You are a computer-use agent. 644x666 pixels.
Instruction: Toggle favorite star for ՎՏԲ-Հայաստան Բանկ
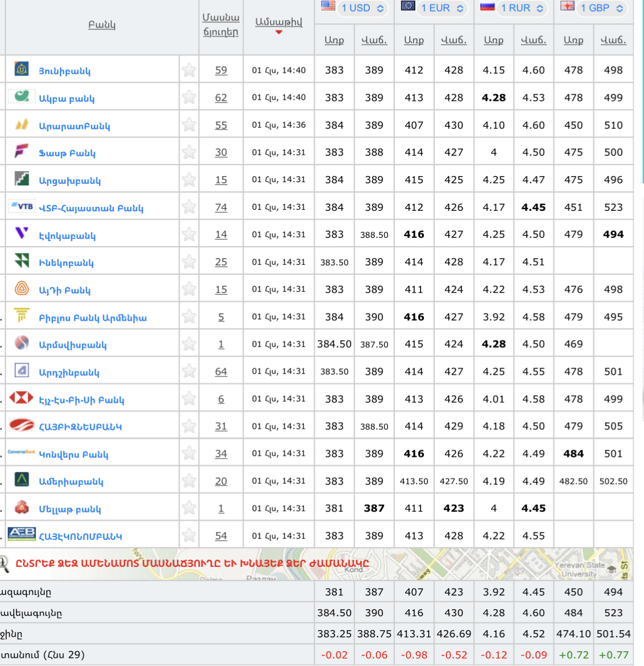(x=189, y=207)
